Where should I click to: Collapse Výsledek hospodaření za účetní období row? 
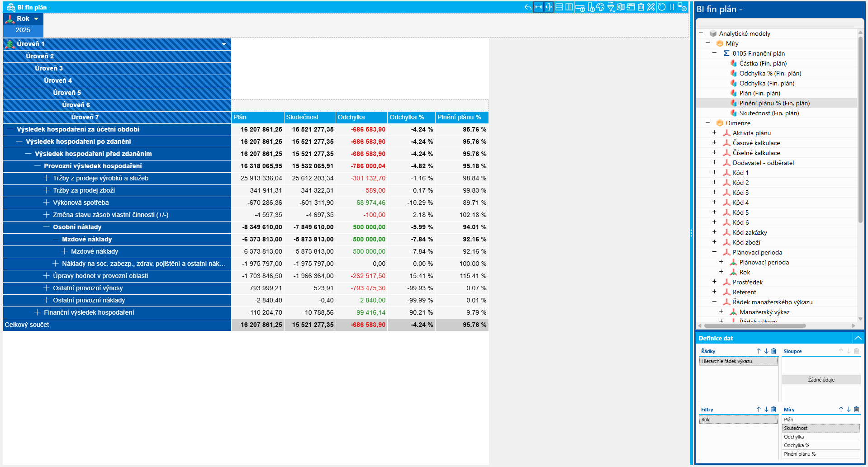10,129
